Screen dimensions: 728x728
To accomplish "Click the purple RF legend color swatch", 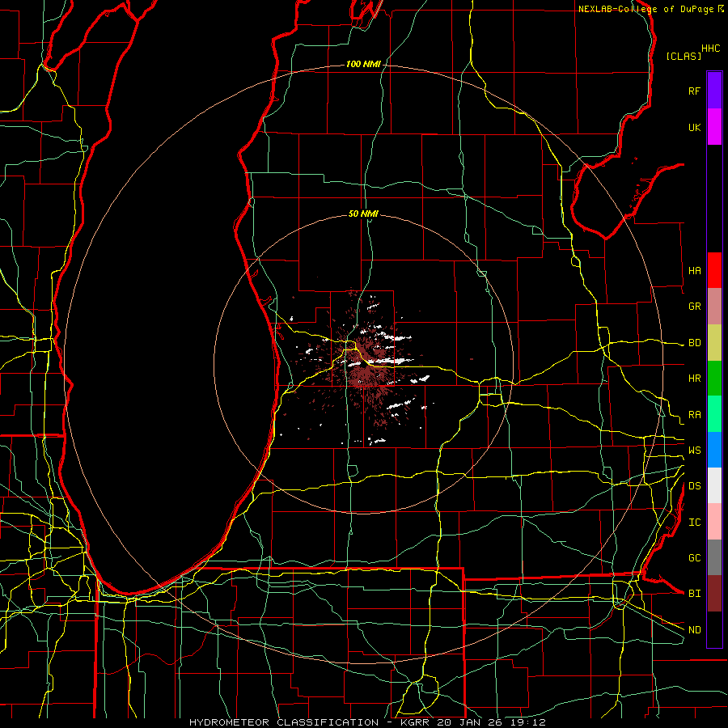I will [714, 91].
